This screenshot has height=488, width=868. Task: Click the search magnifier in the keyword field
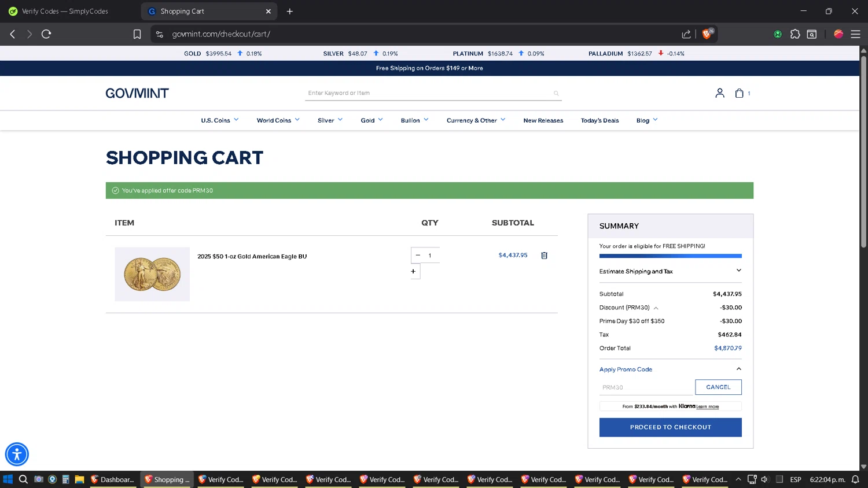click(556, 93)
